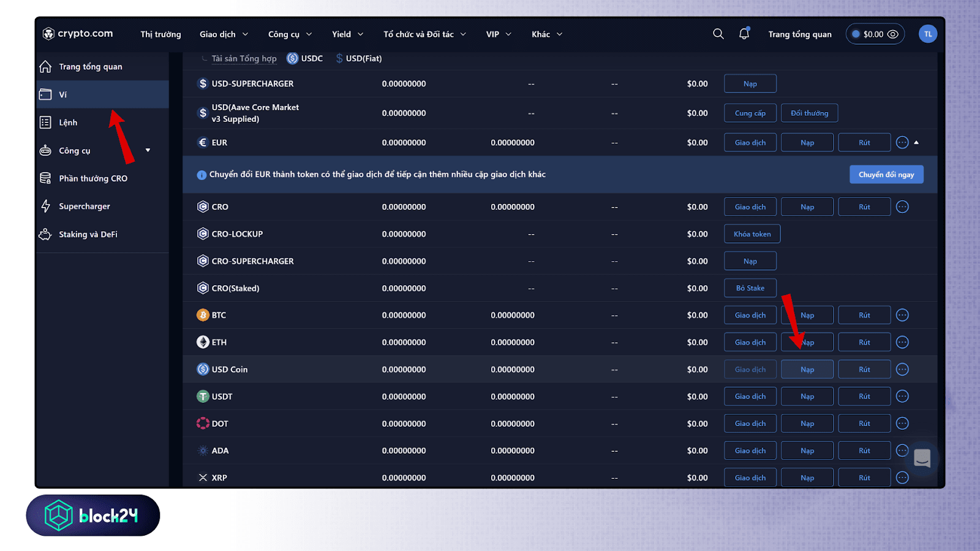The width and height of the screenshot is (980, 551).
Task: Click Cung cấp for USD Aave
Action: 750,113
